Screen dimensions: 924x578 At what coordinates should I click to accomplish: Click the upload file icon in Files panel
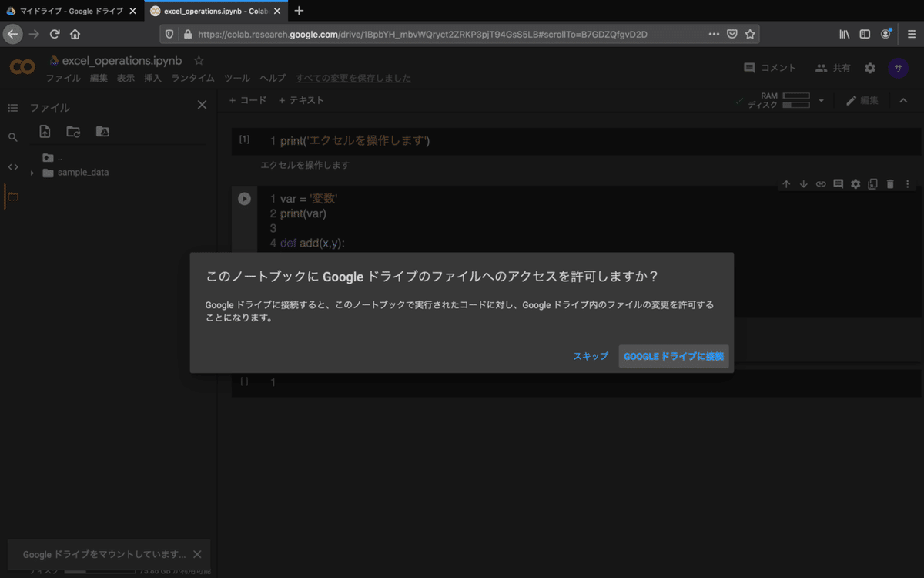pos(45,132)
